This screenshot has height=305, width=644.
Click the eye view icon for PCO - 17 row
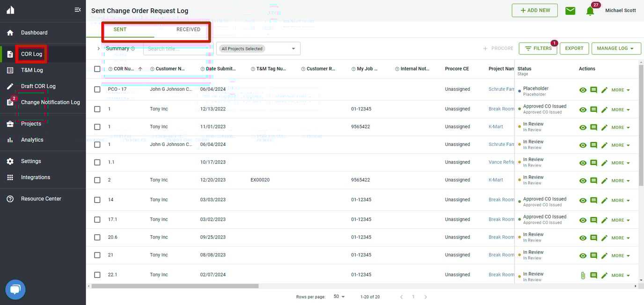[583, 90]
